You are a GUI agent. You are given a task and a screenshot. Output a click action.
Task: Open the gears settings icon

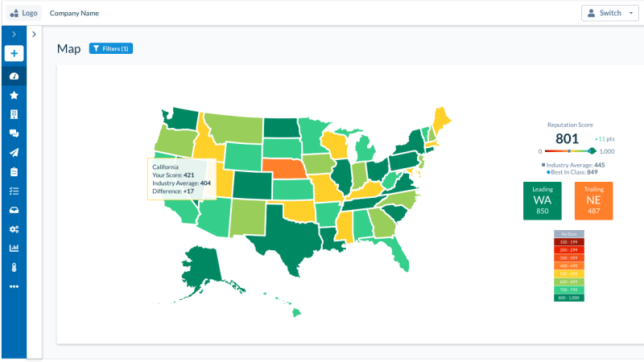[14, 229]
